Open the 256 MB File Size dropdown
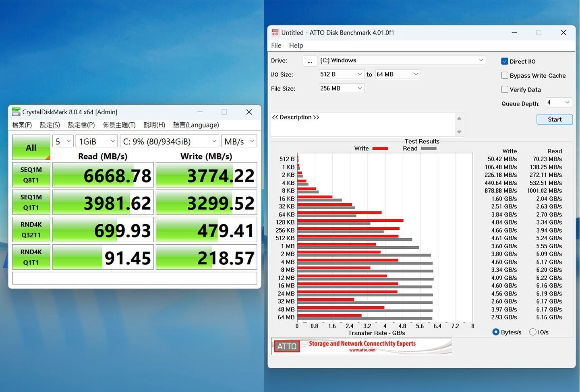580x392 pixels. click(342, 89)
